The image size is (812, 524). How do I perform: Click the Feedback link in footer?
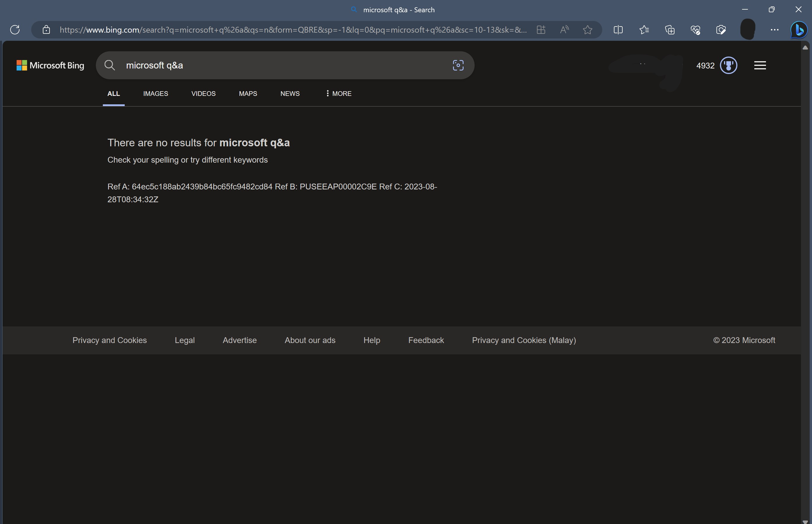click(426, 340)
